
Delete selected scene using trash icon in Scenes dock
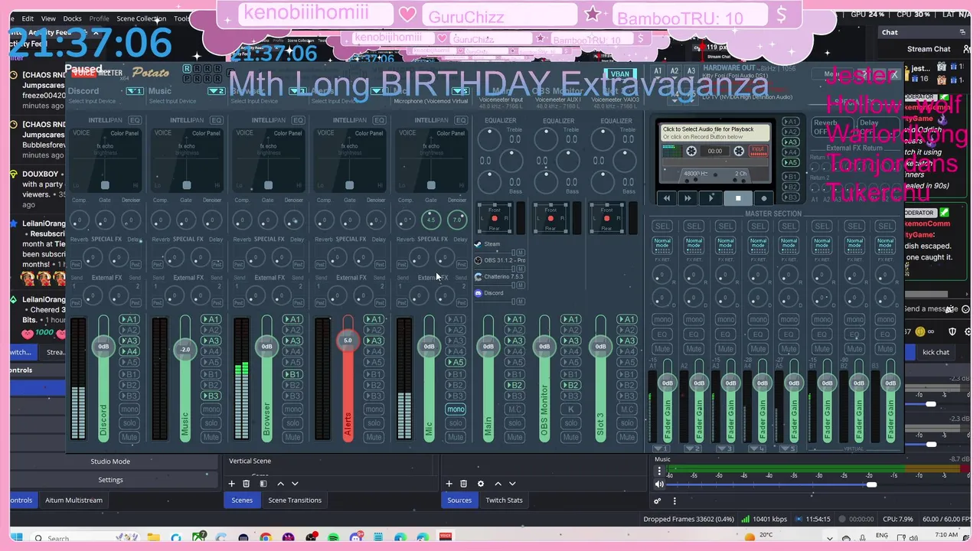coord(246,484)
